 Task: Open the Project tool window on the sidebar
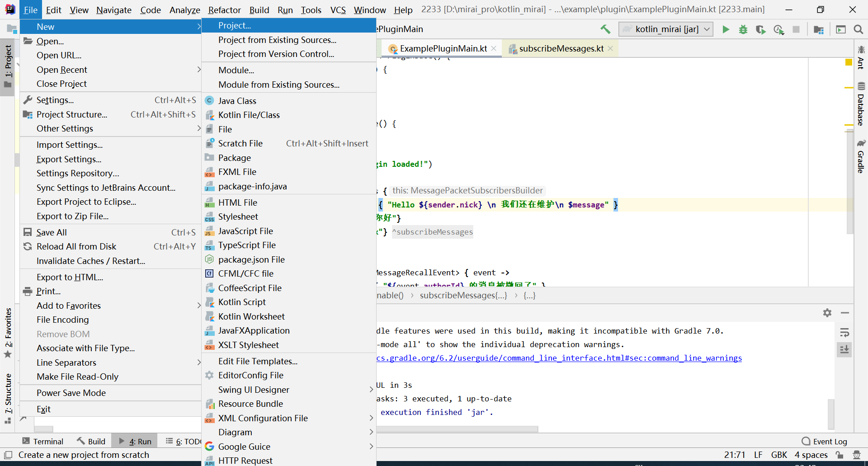coord(8,67)
